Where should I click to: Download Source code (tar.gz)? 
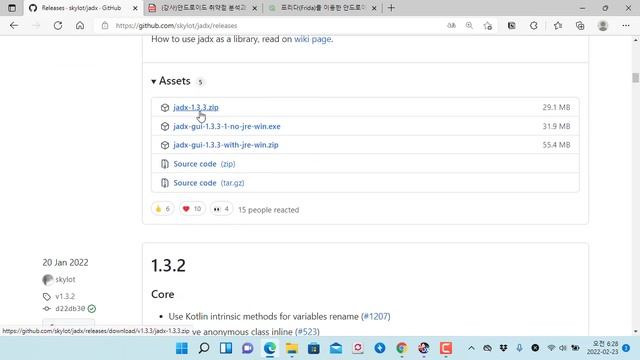pos(209,183)
